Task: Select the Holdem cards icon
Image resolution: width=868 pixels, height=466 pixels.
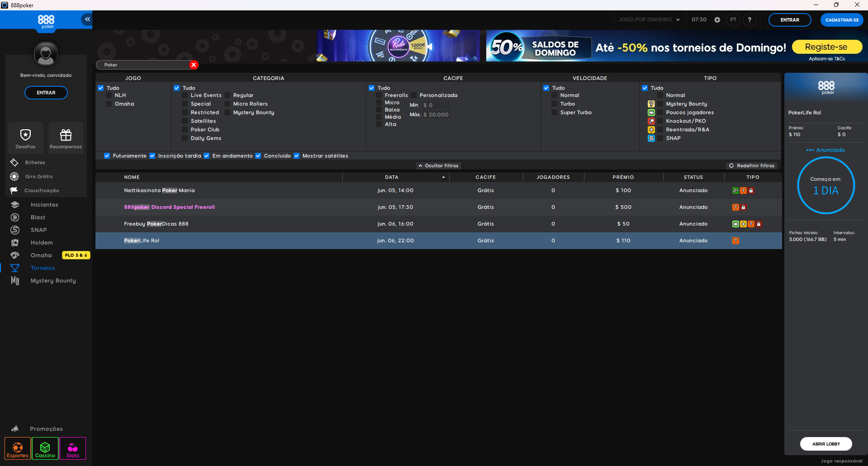Action: [15, 243]
